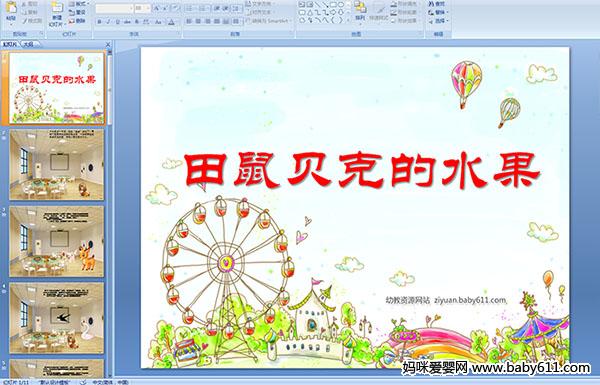
Task: Click the Delete slide icon
Action: point(78,21)
